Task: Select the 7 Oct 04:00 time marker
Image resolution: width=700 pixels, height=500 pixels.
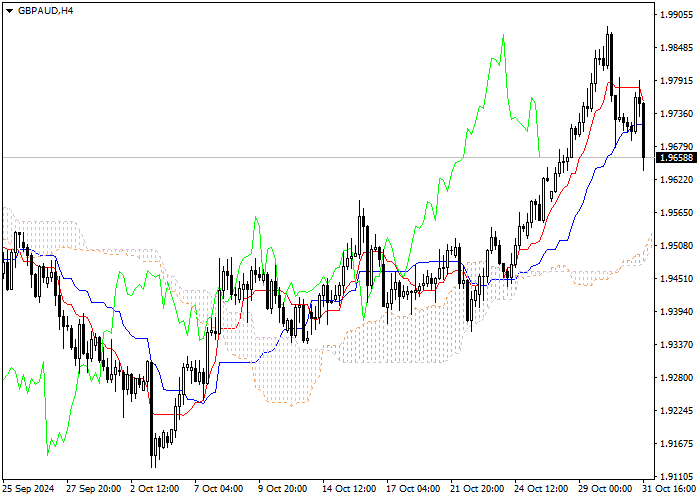Action: (219, 489)
